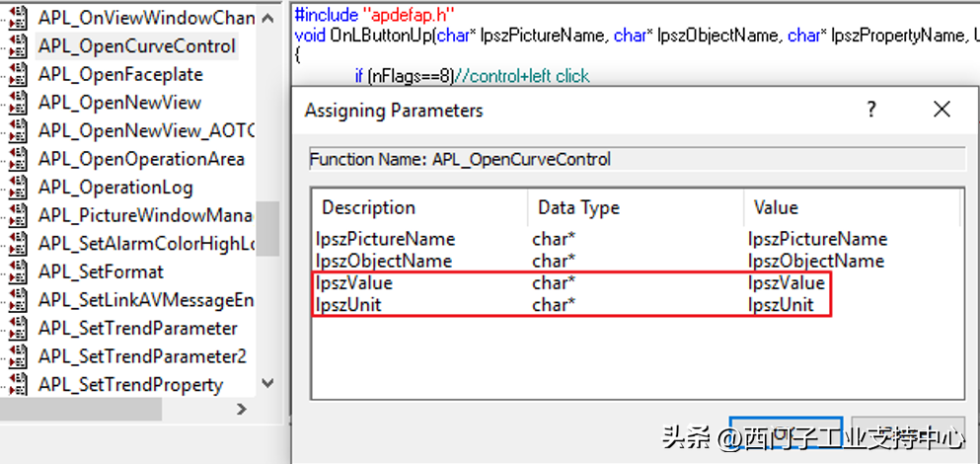Click the Value cell for lpszValue
Viewport: 980px width, 464px height.
click(786, 283)
